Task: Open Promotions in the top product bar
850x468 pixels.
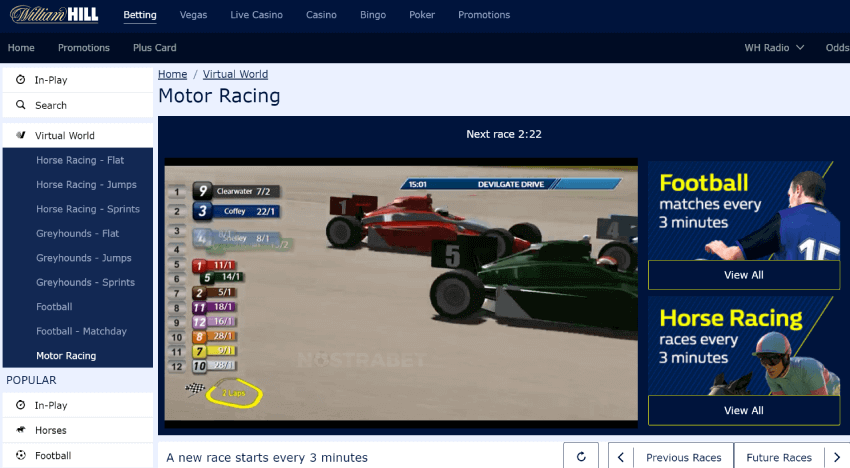Action: [484, 15]
